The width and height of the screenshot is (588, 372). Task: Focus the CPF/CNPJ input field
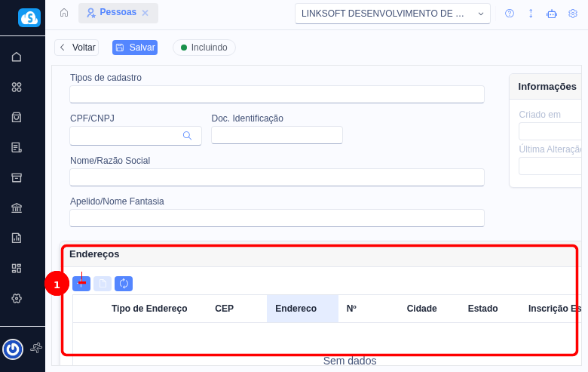[x=136, y=136]
